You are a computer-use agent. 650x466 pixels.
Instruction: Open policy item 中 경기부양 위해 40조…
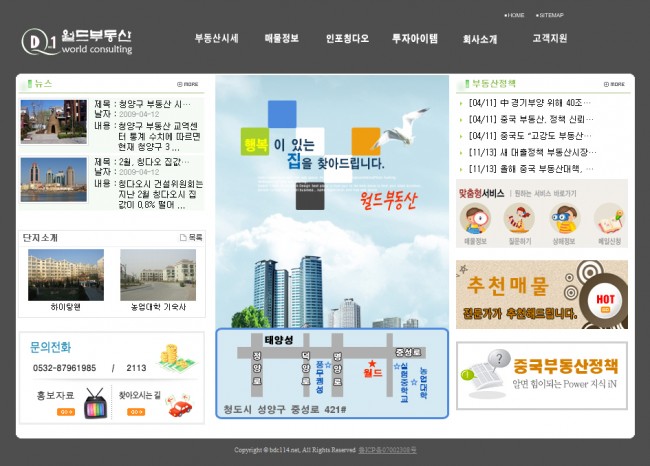529,103
